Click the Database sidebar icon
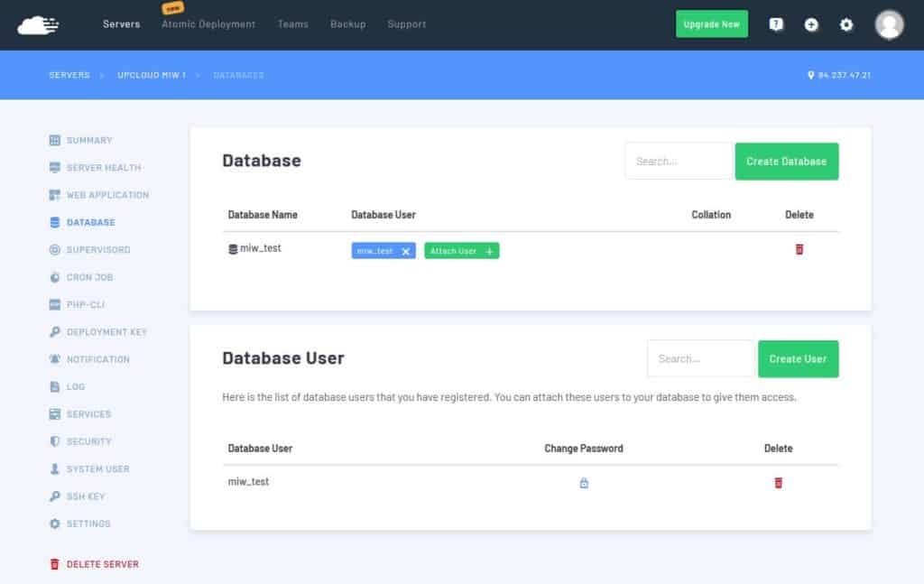The width and height of the screenshot is (924, 584). click(55, 222)
